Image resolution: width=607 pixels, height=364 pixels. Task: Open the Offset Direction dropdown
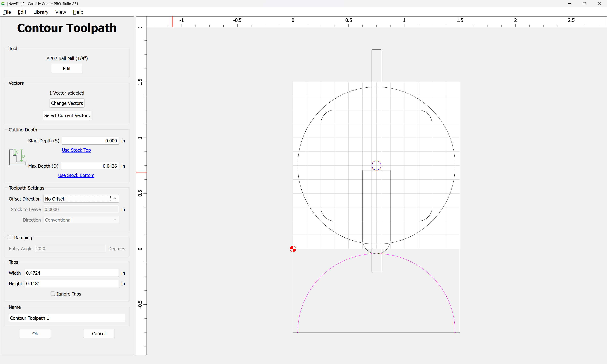pyautogui.click(x=81, y=199)
